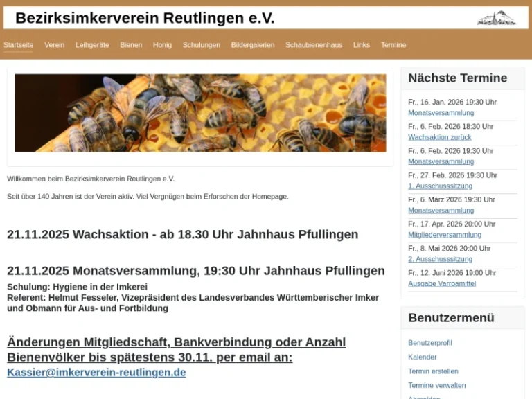Viewport: 532px width, 399px height.
Task: Click the 'Schulung: Hygiene in der Imkerei' line
Action: click(x=77, y=287)
